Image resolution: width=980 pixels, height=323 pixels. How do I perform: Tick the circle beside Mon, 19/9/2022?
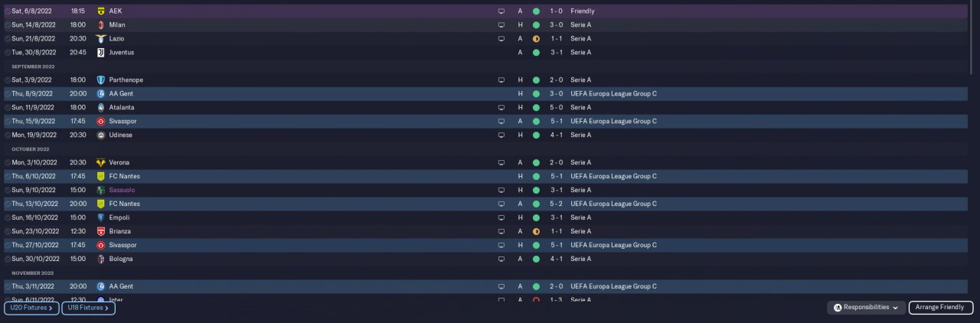tap(8, 135)
